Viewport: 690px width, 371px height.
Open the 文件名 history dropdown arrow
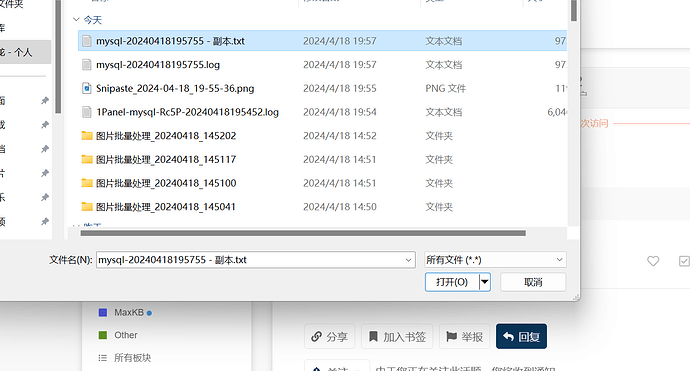point(408,260)
